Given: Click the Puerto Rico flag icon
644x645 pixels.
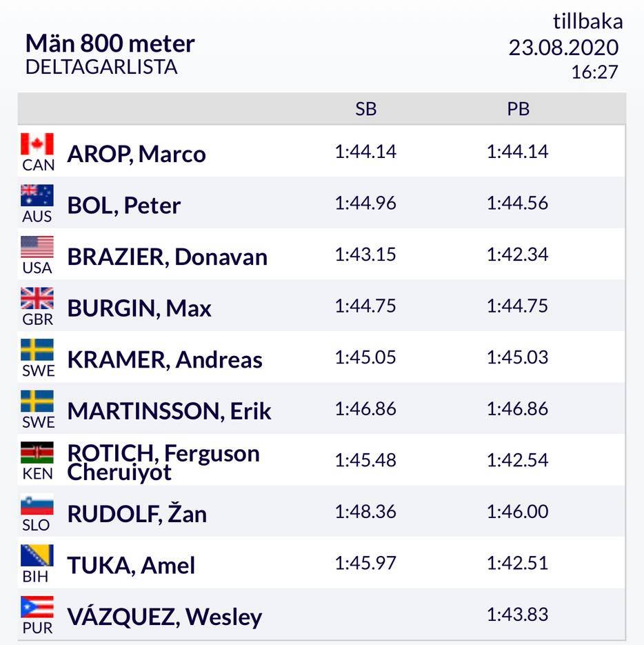Looking at the screenshot, I should pyautogui.click(x=37, y=607).
